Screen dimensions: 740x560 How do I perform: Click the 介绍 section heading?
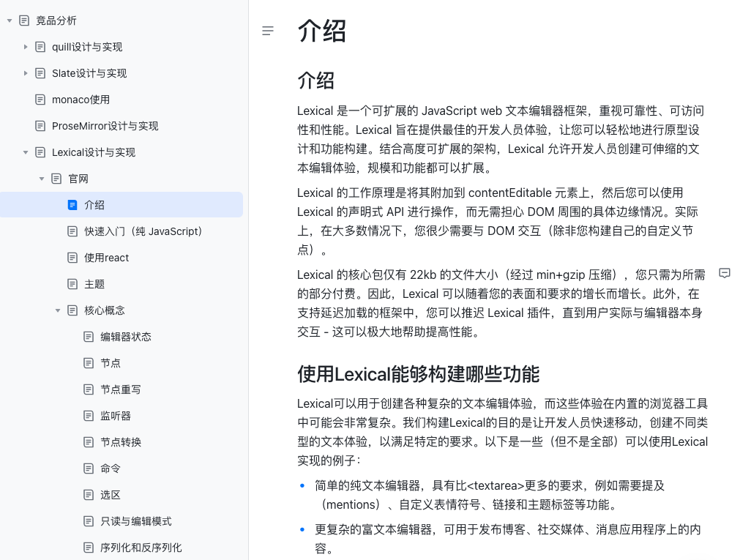(x=315, y=81)
